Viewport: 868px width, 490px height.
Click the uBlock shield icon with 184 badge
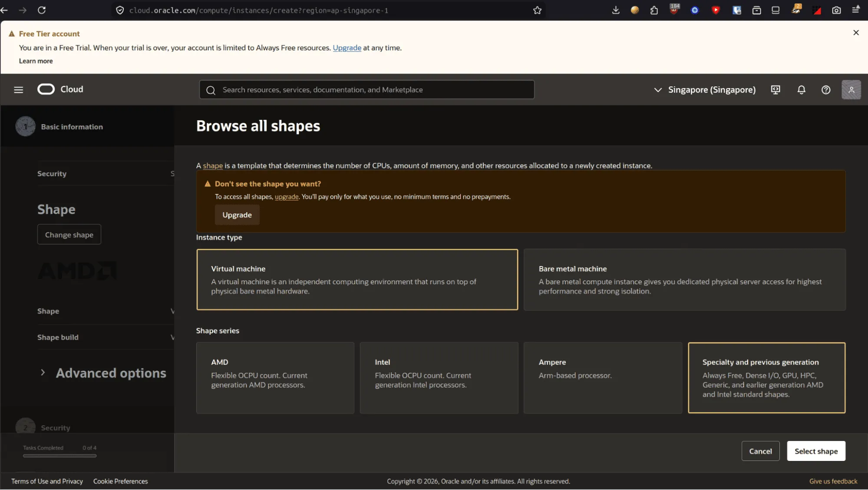(x=674, y=9)
